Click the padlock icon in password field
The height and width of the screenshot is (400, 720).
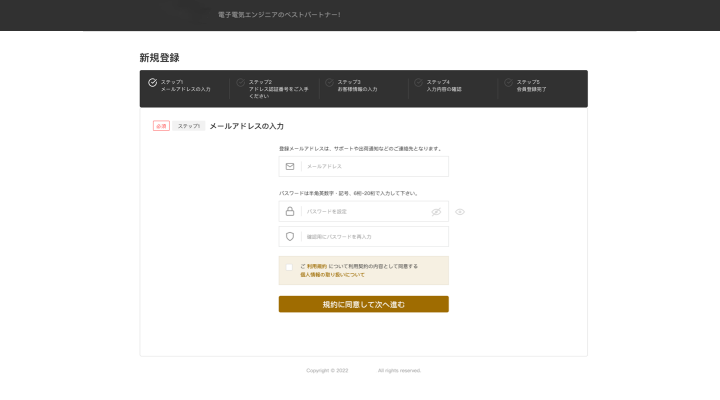[290, 211]
